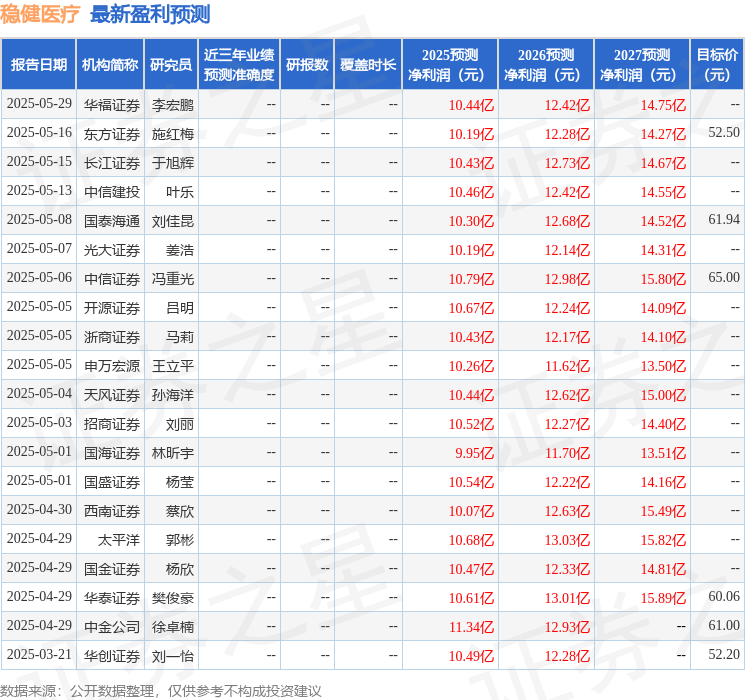Open the 中信建投 institution entry
Screen dimensions: 745x700
111,191
